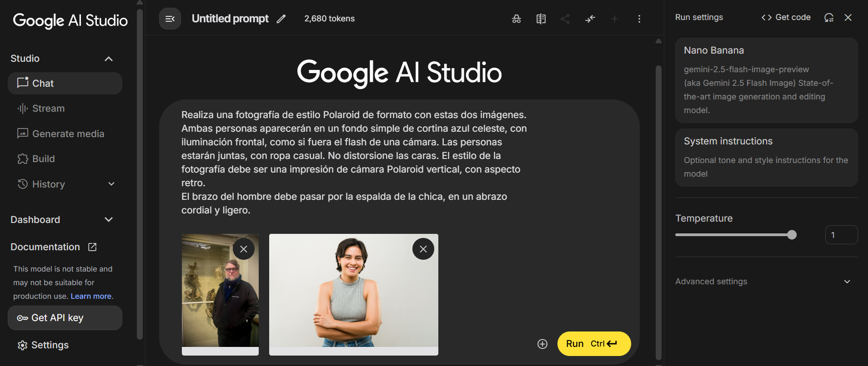Follow the Learn more link

91,296
